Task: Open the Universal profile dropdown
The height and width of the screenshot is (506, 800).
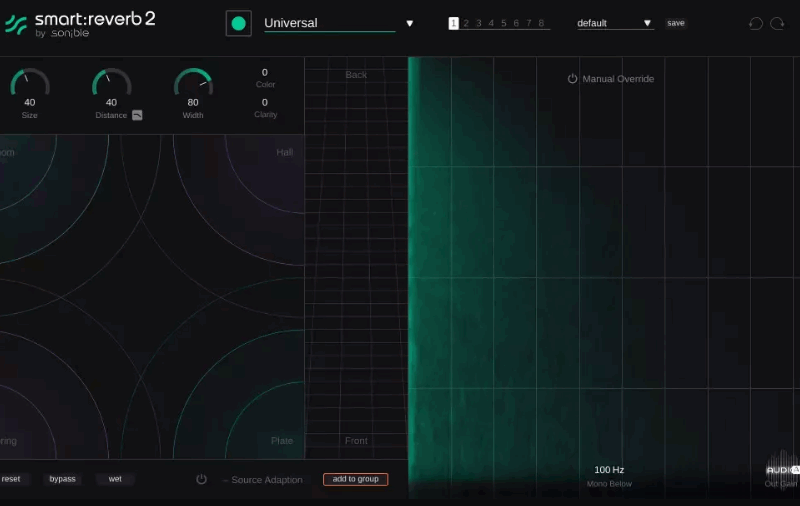Action: (330, 23)
